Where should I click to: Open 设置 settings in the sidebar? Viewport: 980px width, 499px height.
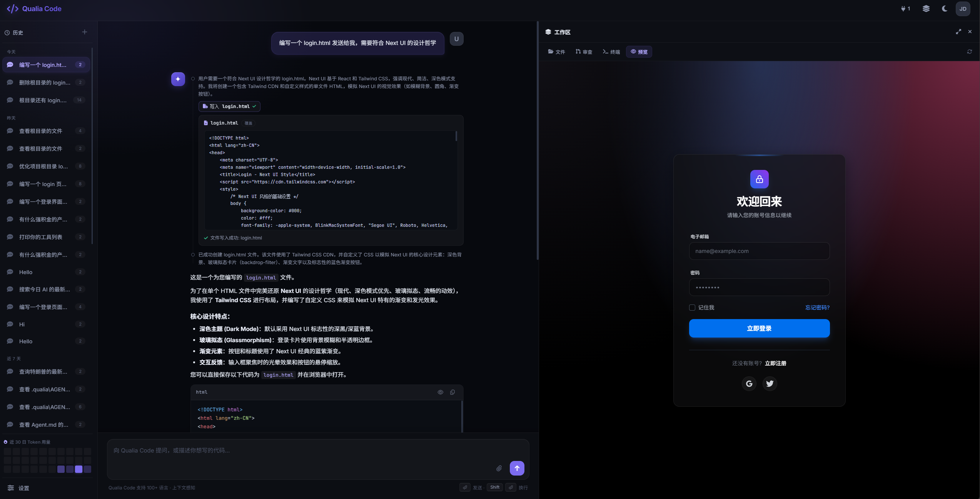[x=18, y=488]
